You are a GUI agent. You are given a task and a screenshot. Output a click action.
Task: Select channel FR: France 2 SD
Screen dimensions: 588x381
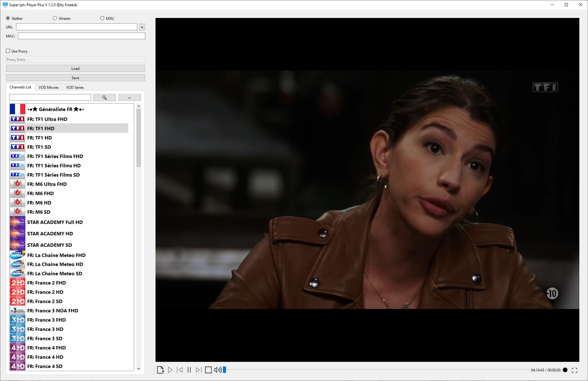pyautogui.click(x=69, y=301)
